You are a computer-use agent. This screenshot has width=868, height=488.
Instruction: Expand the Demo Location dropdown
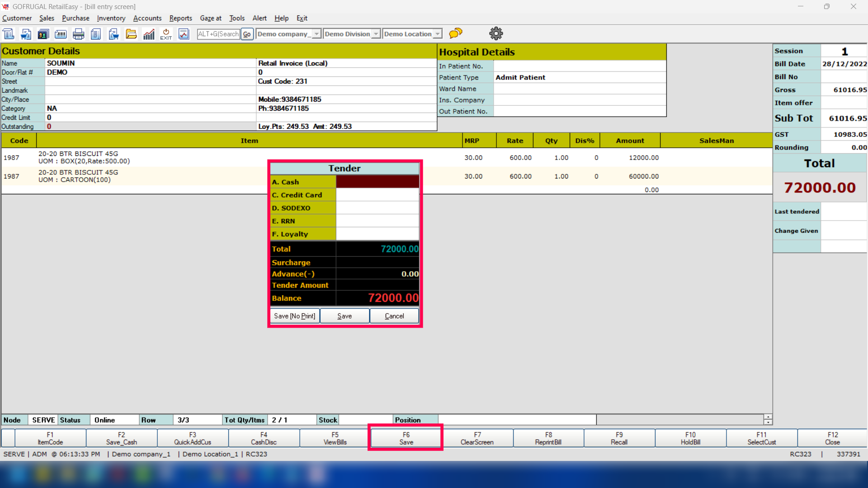coord(438,34)
